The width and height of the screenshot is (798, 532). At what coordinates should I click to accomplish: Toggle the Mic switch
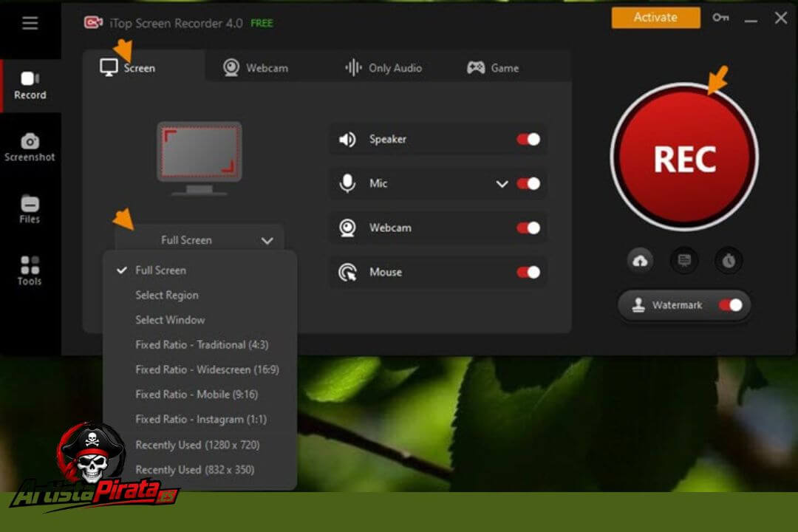(x=529, y=184)
